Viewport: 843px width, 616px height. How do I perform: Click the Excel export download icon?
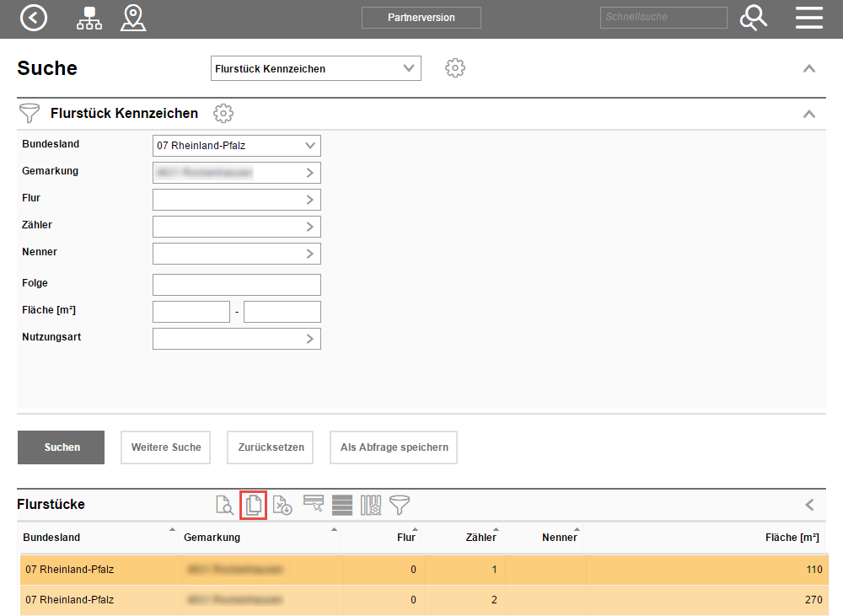coord(282,505)
